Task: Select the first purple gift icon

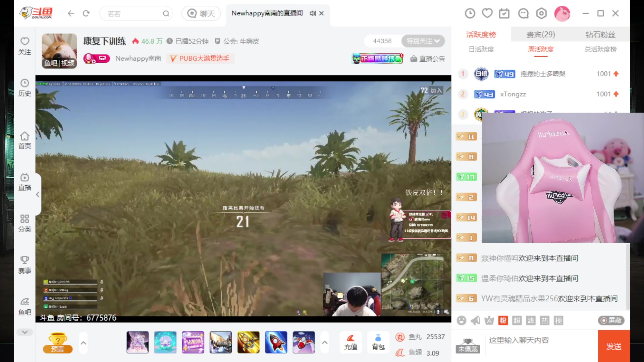Action: pyautogui.click(x=138, y=342)
